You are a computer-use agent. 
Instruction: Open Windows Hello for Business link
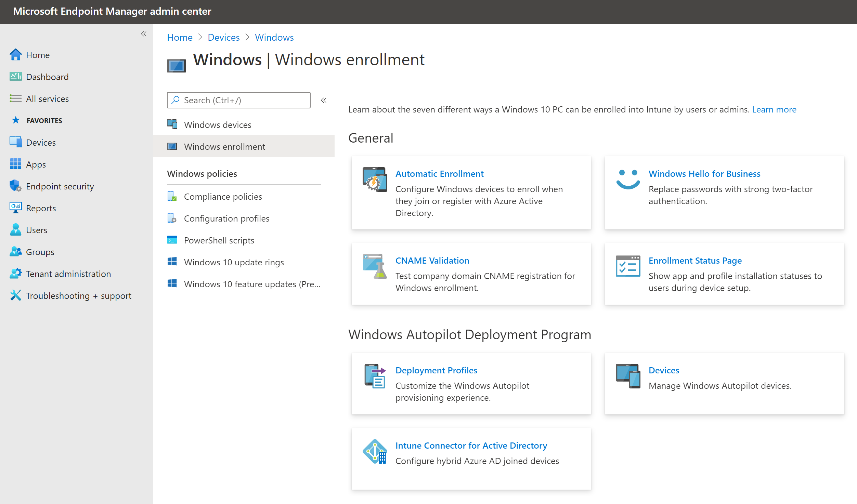click(x=704, y=174)
